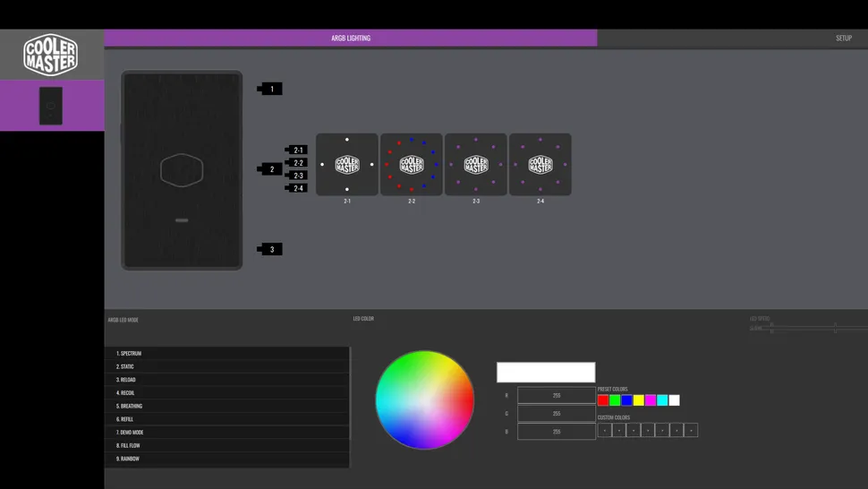The height and width of the screenshot is (489, 868).
Task: Select the red preset color
Action: click(x=603, y=400)
